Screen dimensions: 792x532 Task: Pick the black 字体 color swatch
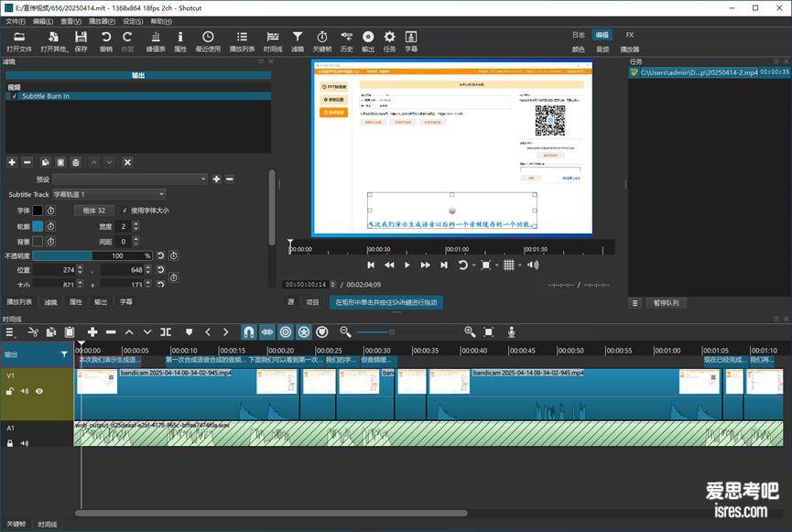coord(38,211)
